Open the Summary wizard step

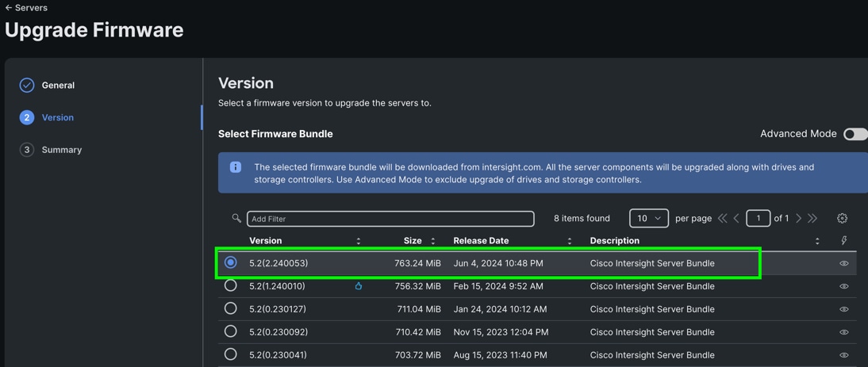coord(61,150)
